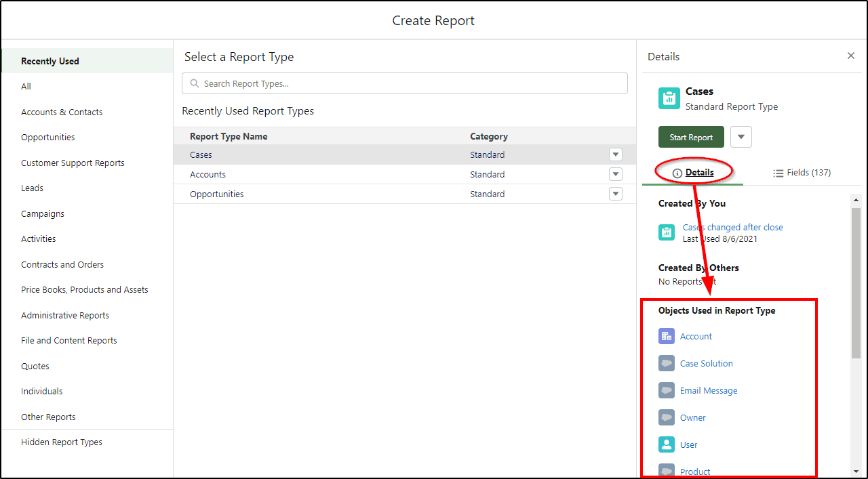Click the Search Report Types field
The width and height of the screenshot is (868, 479).
pos(405,83)
